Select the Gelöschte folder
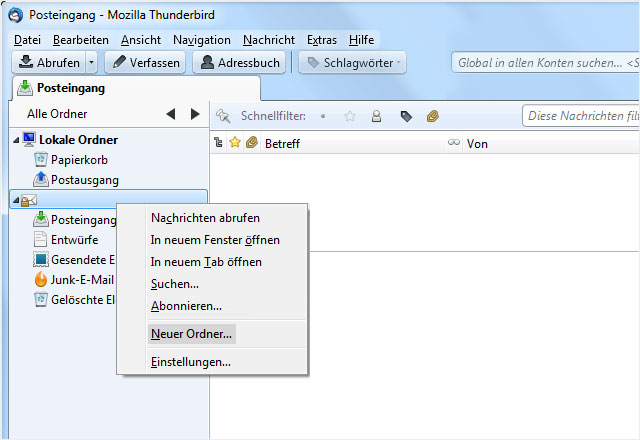Viewport: 640px width, 440px height. pyautogui.click(x=83, y=300)
